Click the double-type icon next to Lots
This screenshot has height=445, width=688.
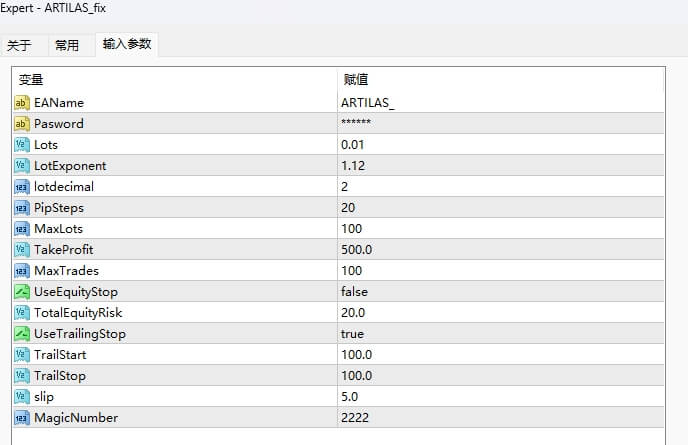pos(22,144)
